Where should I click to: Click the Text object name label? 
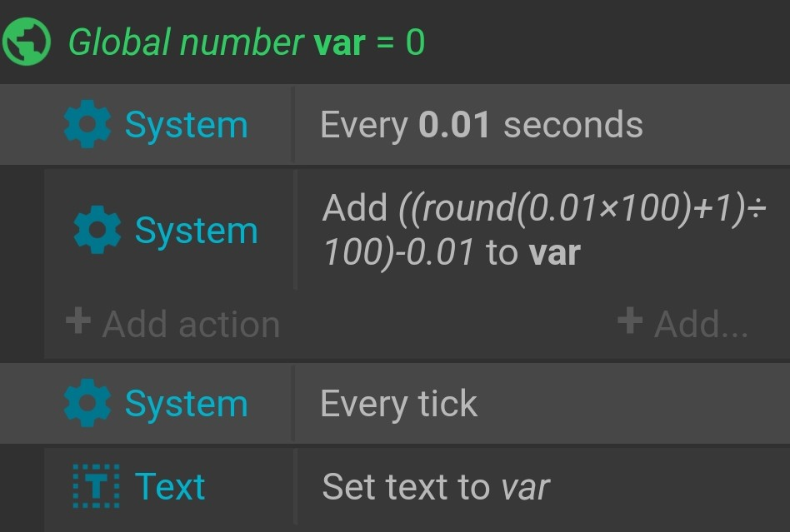(170, 487)
